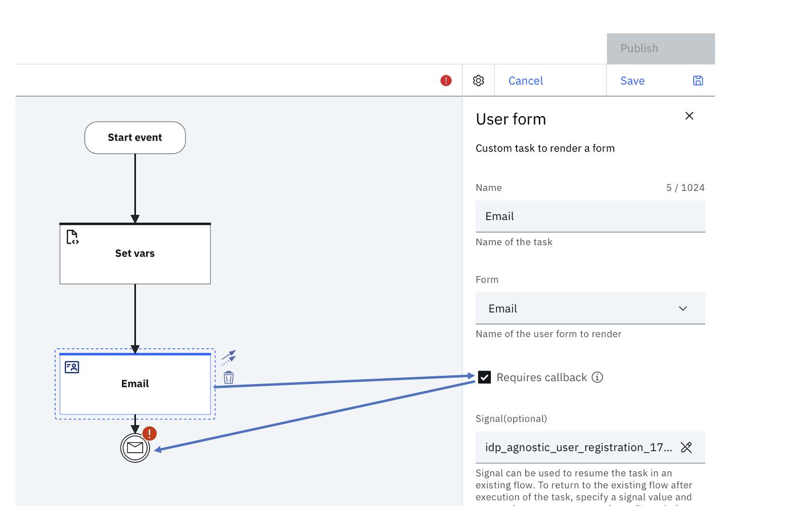The image size is (790, 532).
Task: Click the red error indicator in toolbar
Action: click(446, 81)
